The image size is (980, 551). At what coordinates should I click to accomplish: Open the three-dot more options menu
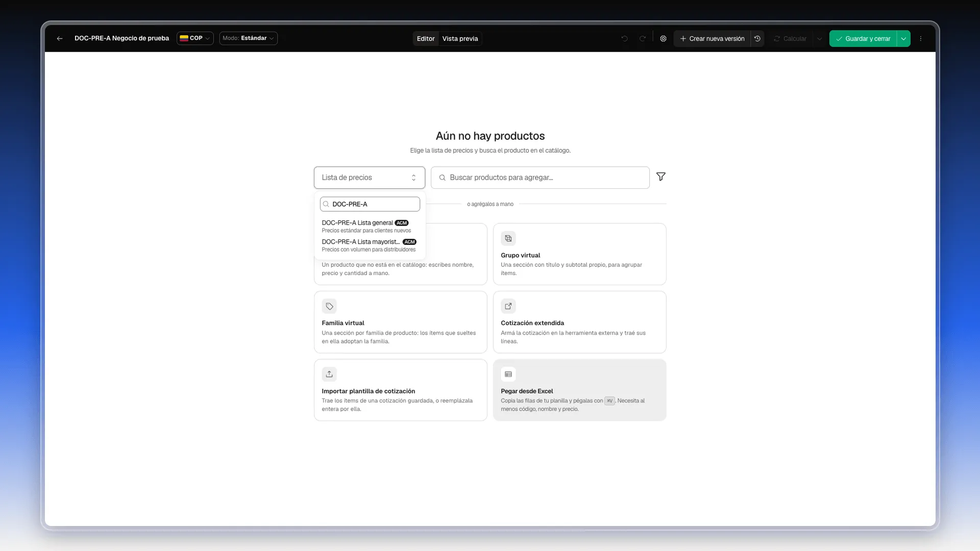pyautogui.click(x=921, y=39)
